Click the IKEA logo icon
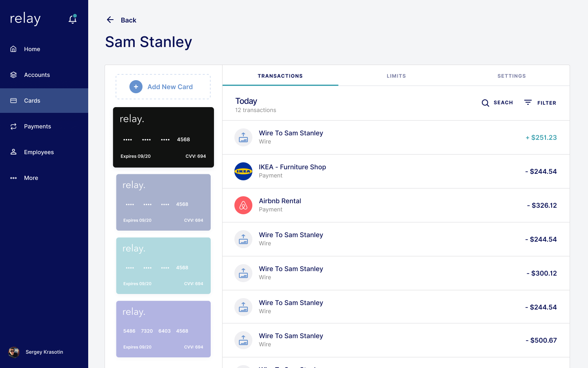 (x=243, y=171)
